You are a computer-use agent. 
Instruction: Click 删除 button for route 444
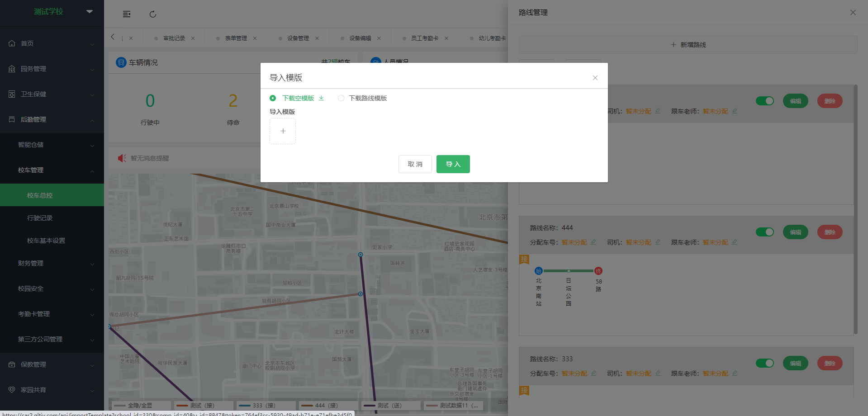point(830,232)
